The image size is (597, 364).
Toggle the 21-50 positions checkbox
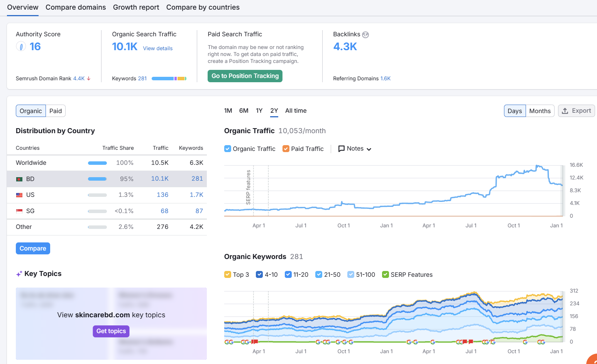click(x=319, y=274)
